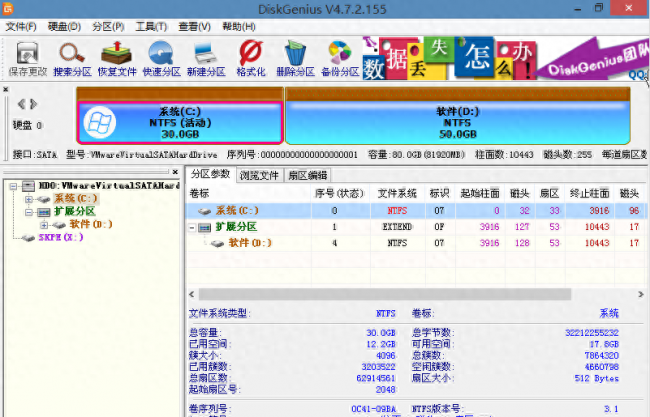The image size is (650, 417).
Task: Click the 起始柱面 column header
Action: tap(480, 194)
